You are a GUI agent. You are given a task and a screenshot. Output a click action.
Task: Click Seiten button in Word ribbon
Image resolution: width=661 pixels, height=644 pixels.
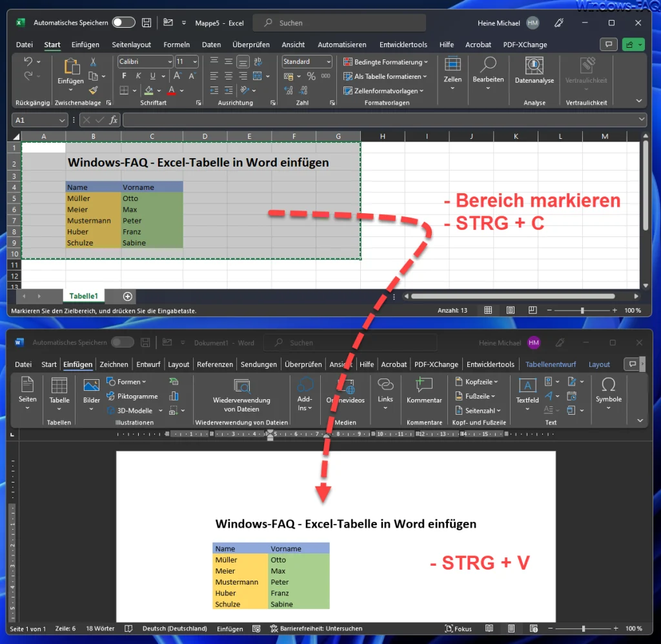pos(27,394)
